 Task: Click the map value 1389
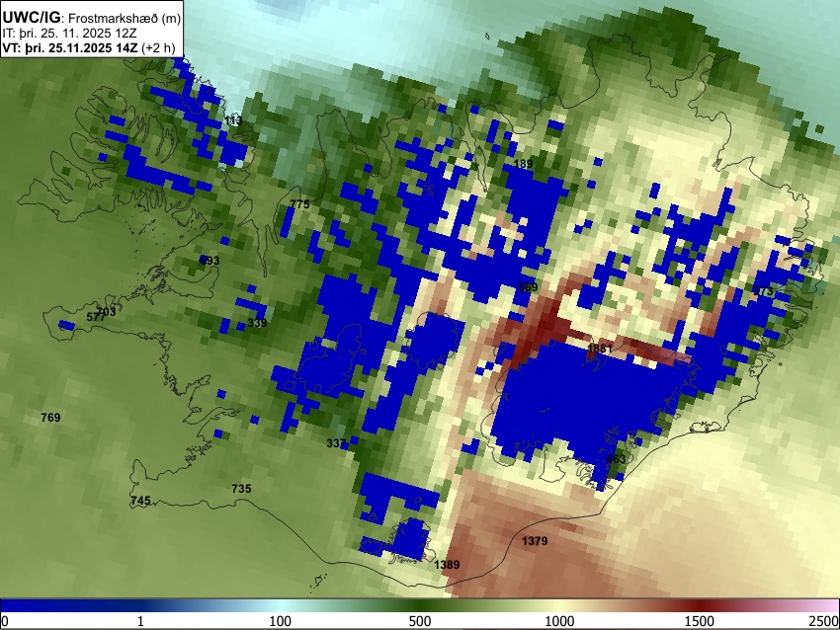click(x=447, y=565)
